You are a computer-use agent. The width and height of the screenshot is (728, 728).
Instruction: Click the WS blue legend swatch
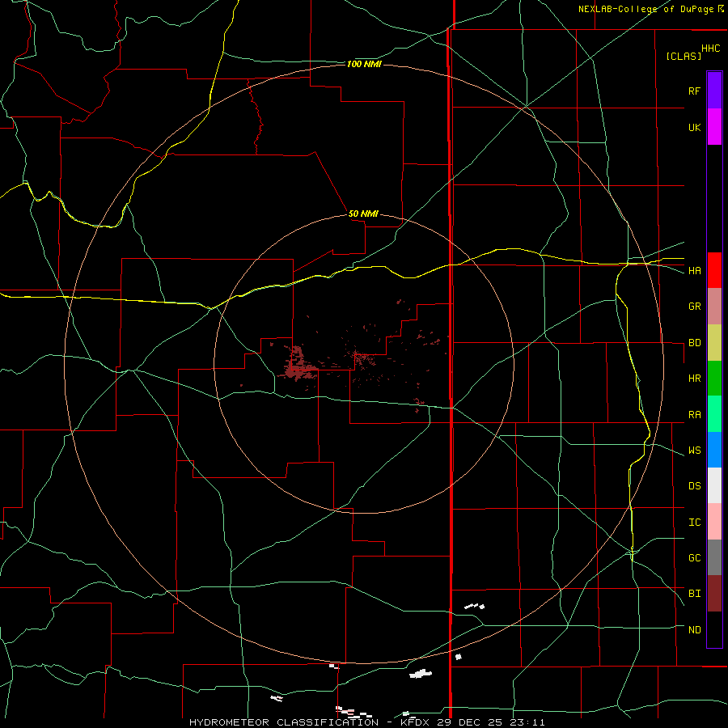pos(714,450)
